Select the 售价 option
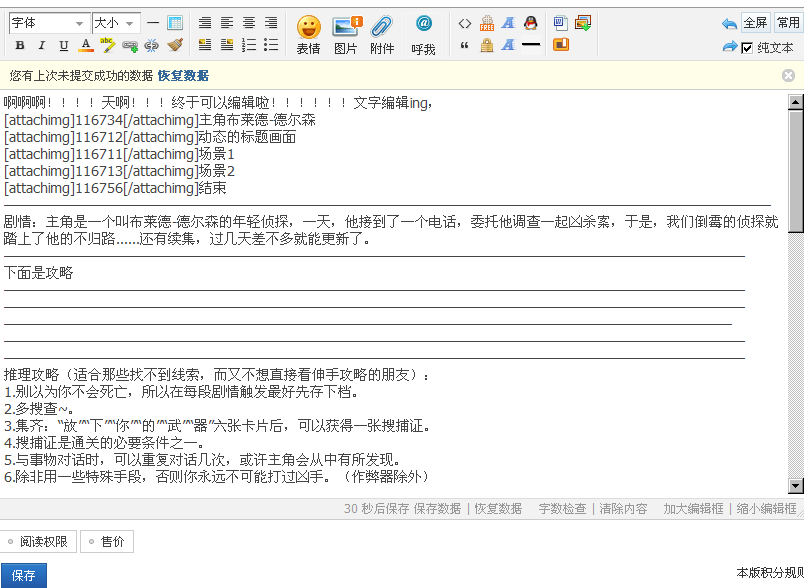804x588 pixels. 107,541
